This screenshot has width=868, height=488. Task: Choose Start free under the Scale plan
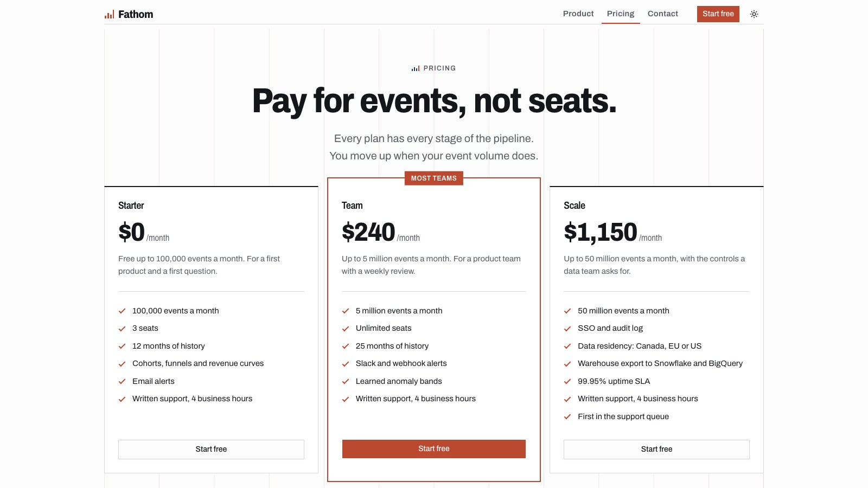pos(656,450)
